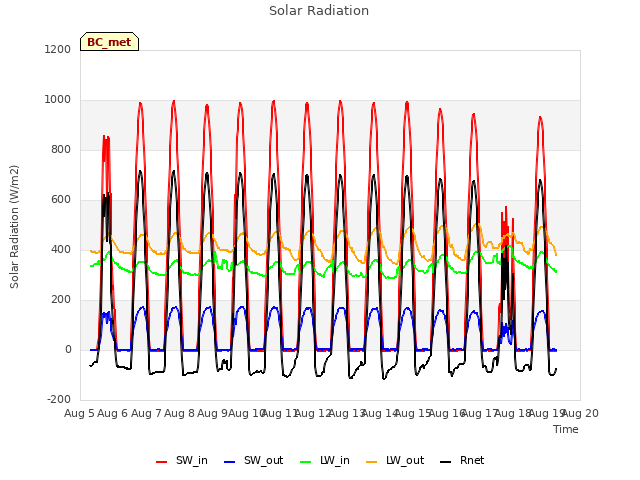Click the Aug 7 SW_in red peak
Screen dimensions: 640x480
pyautogui.click(x=140, y=104)
